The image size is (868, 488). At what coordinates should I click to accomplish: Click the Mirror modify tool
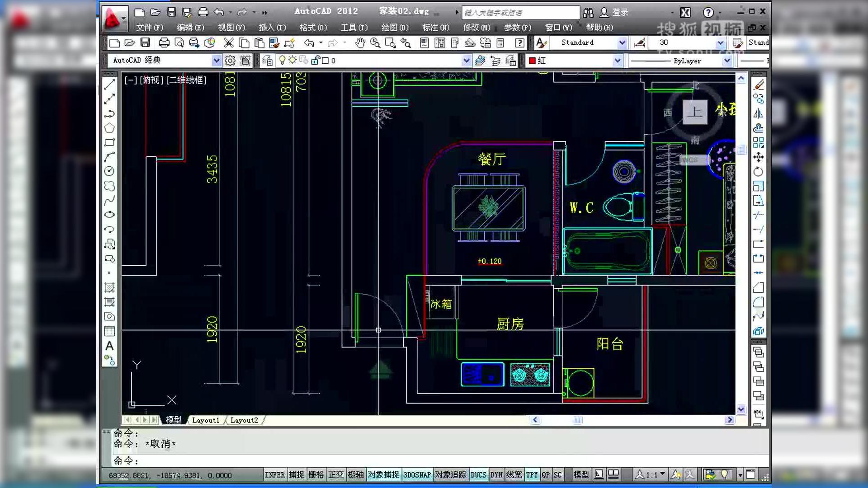[759, 113]
